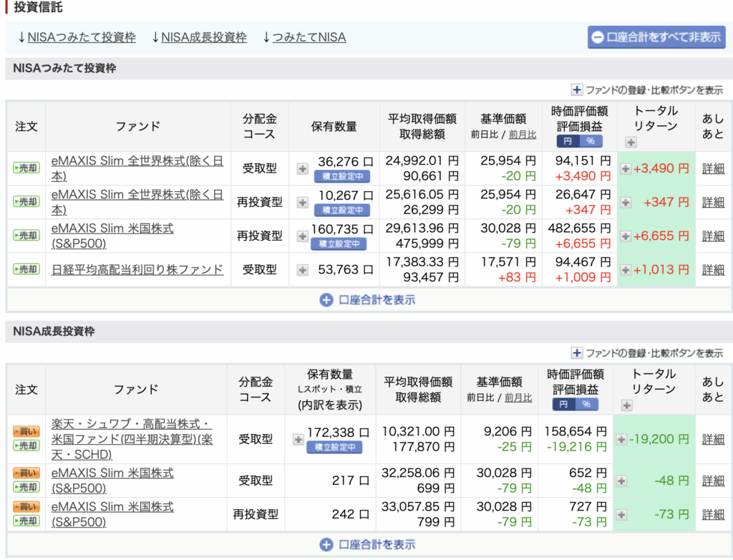Switch to % display in 成長投資枠 table
The image size is (733, 560).
tap(587, 404)
